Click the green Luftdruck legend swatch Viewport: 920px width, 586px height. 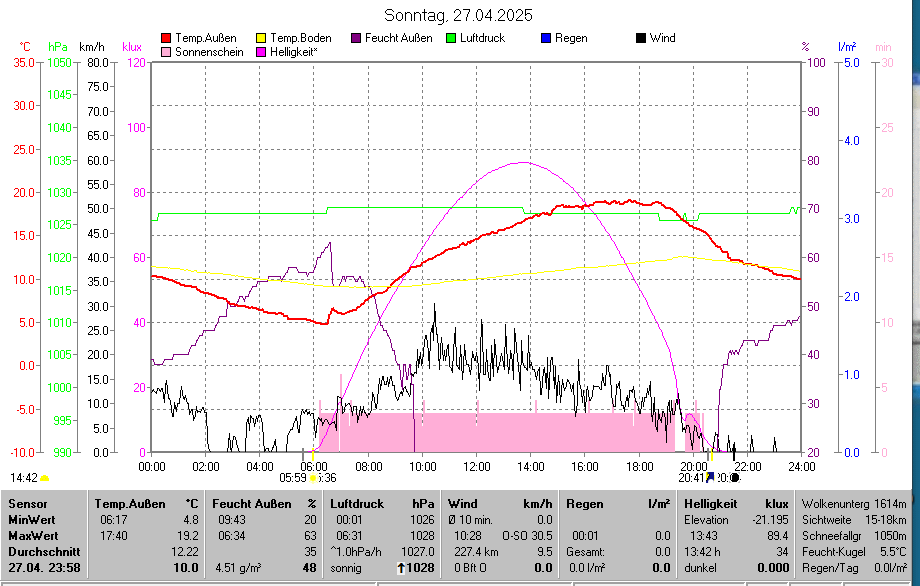451,38
